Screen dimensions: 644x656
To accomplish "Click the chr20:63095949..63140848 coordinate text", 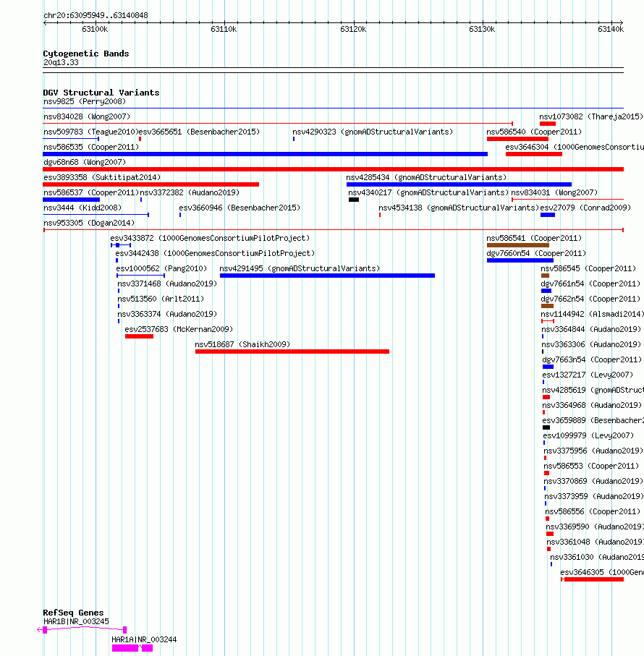I will point(96,15).
